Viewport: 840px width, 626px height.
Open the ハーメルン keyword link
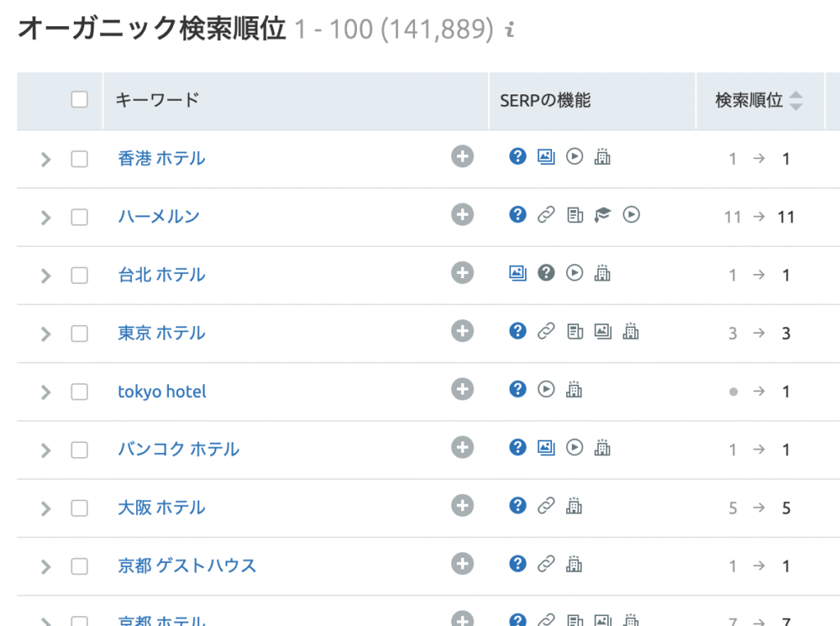158,217
